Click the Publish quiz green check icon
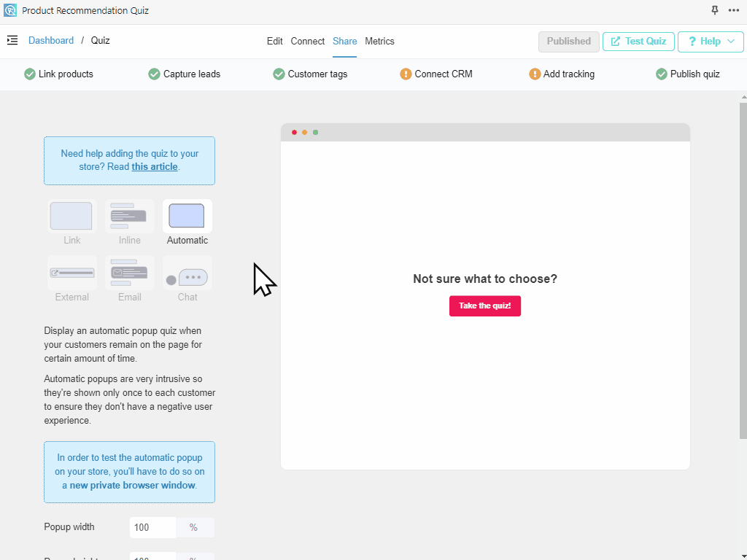 [x=661, y=74]
